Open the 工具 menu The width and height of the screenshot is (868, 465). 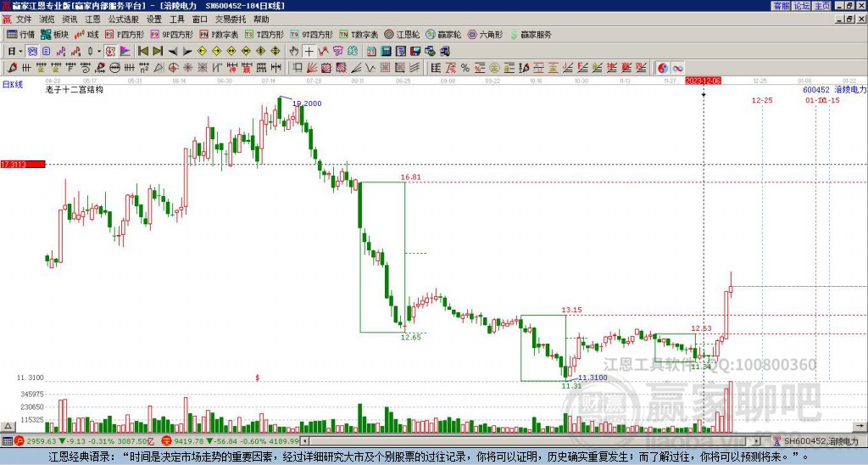[177, 20]
